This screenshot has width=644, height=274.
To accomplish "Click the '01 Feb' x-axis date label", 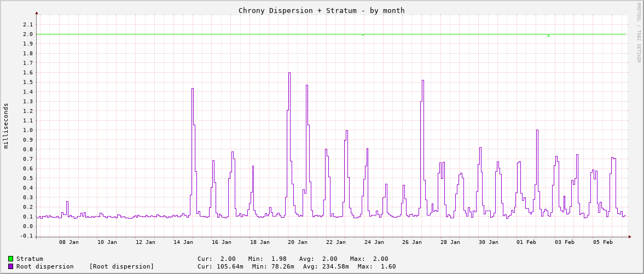I will (x=527, y=242).
